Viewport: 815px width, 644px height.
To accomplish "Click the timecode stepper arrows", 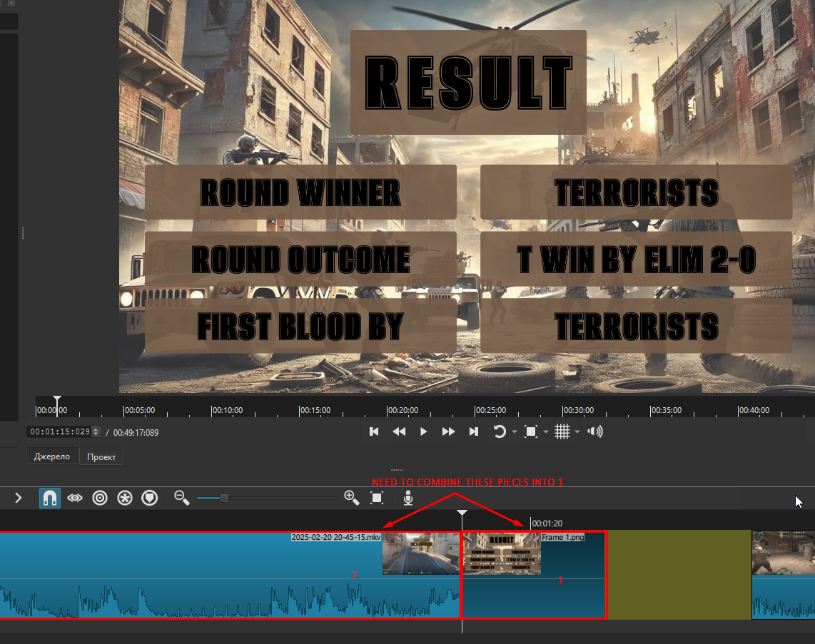I will tap(96, 431).
